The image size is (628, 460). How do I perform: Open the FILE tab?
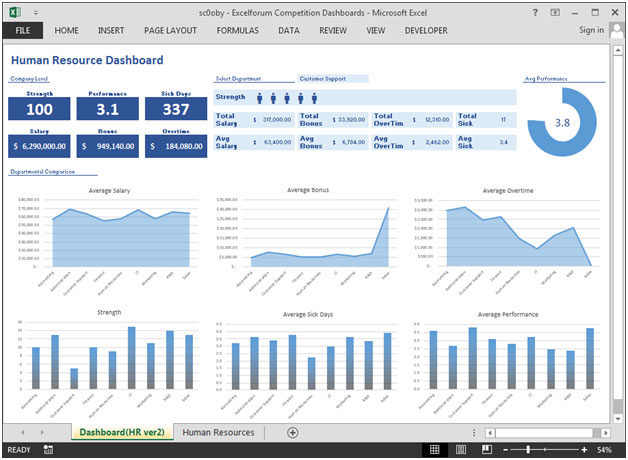coord(23,30)
